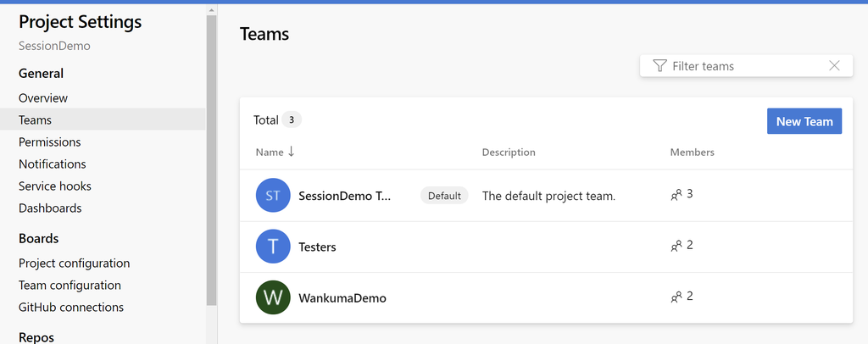Screen dimensions: 868x344
Task: Open GitHub connections
Action: [x=71, y=307]
